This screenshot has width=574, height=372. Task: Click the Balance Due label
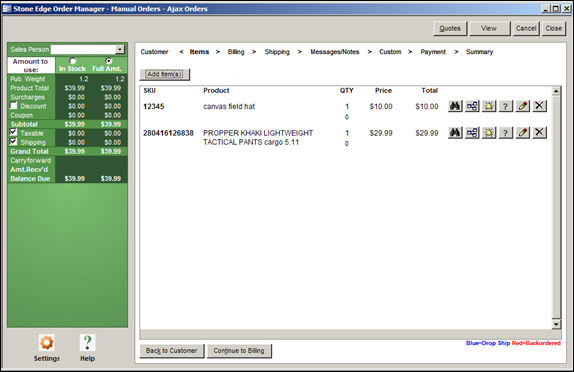(x=30, y=179)
